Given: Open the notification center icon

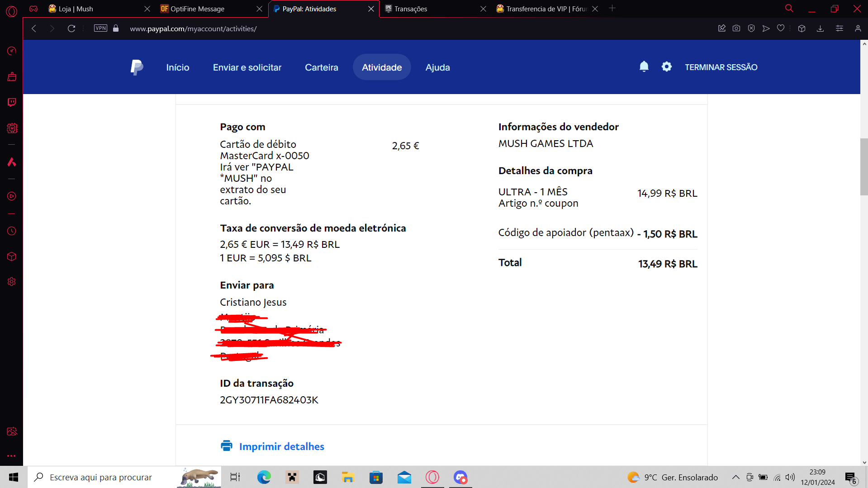Looking at the screenshot, I should coord(851,478).
